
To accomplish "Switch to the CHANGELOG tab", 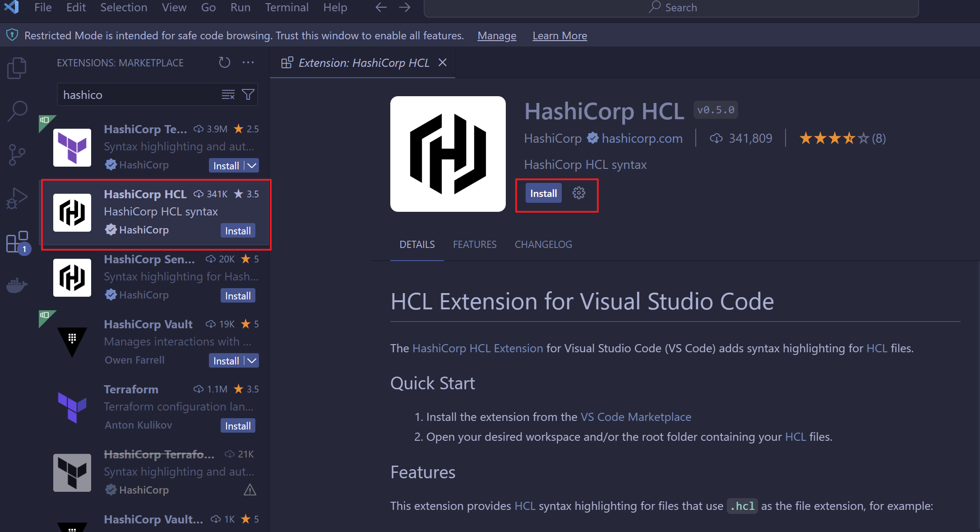I will point(543,244).
